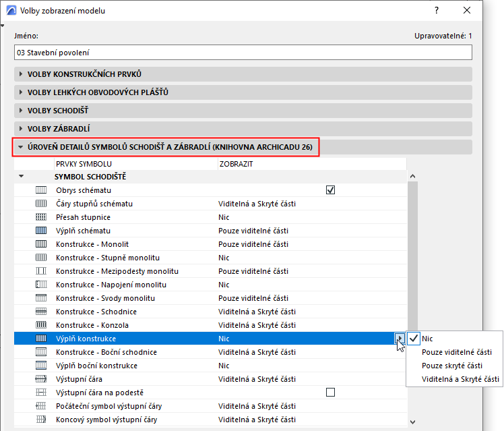Screen dimensions: 504x431
Task: Click the Archicad logo in title bar
Action: click(x=11, y=11)
